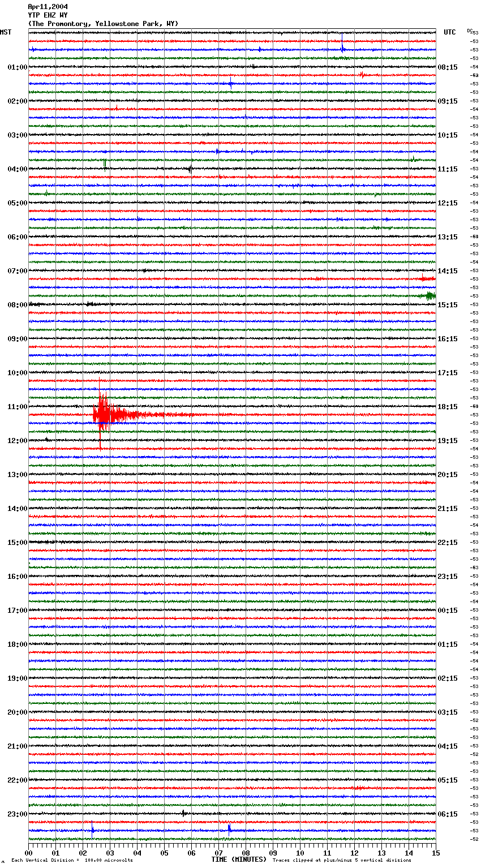
Task: Click the 04:00 MST time label
Action: (18, 169)
